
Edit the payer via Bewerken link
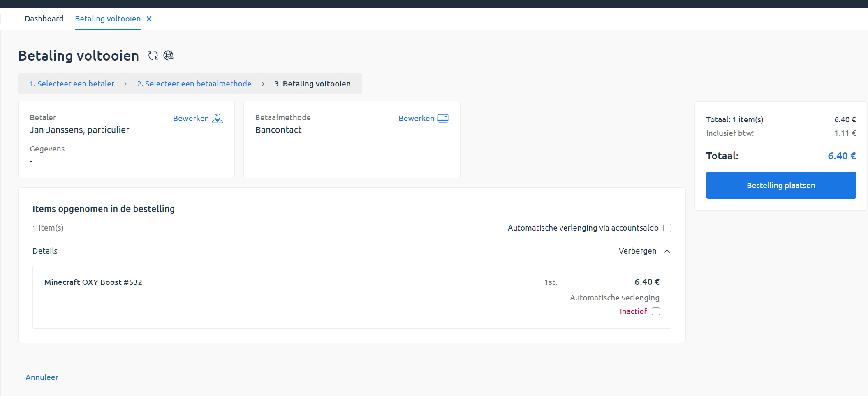[x=191, y=119]
